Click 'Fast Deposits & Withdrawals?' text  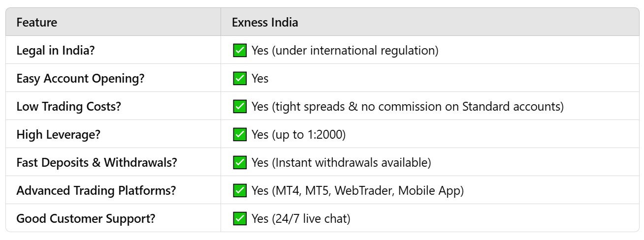click(97, 162)
